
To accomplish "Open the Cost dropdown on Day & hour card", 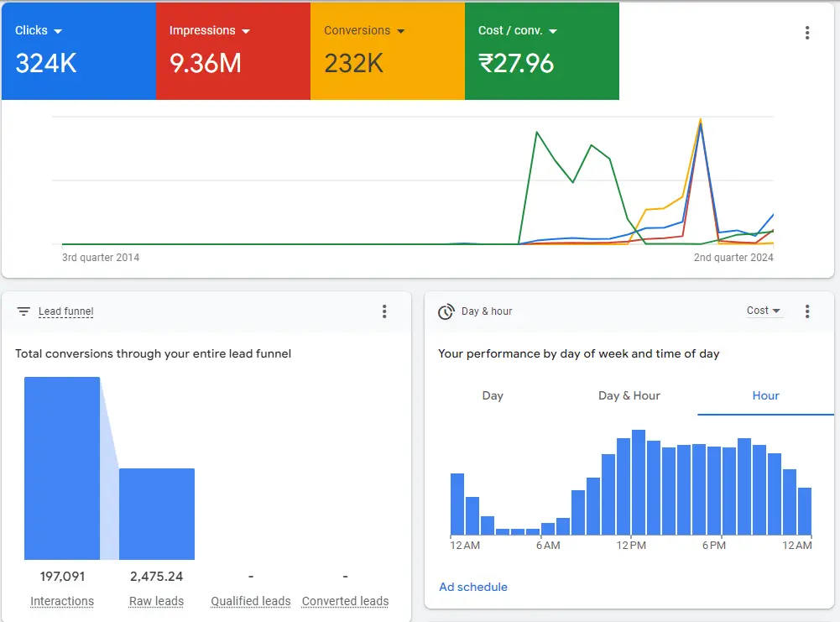I will click(x=763, y=310).
